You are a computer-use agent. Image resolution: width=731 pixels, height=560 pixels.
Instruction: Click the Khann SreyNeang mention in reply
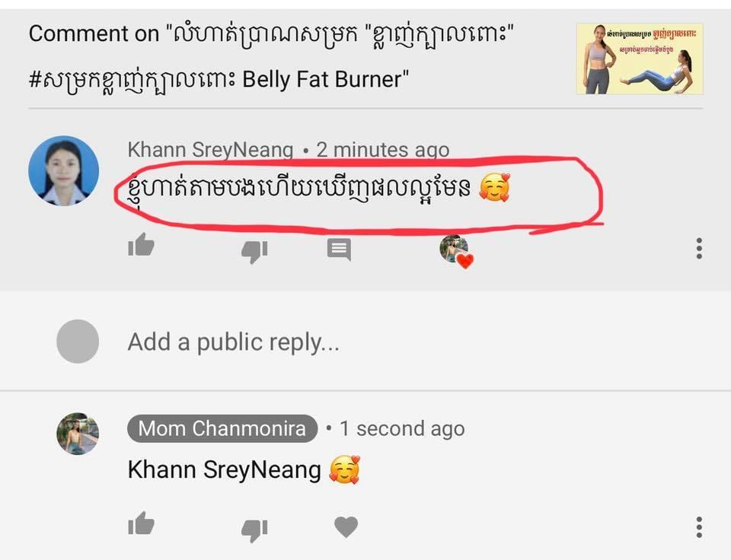click(224, 469)
